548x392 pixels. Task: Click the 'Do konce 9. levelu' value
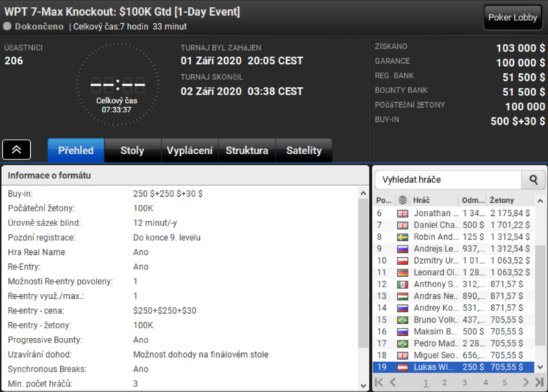tap(166, 237)
